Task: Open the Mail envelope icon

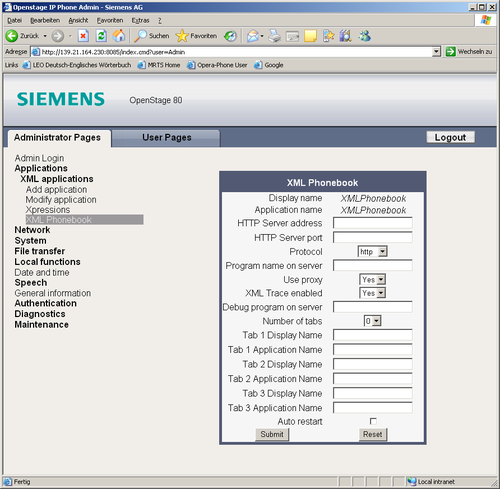Action: (253, 36)
